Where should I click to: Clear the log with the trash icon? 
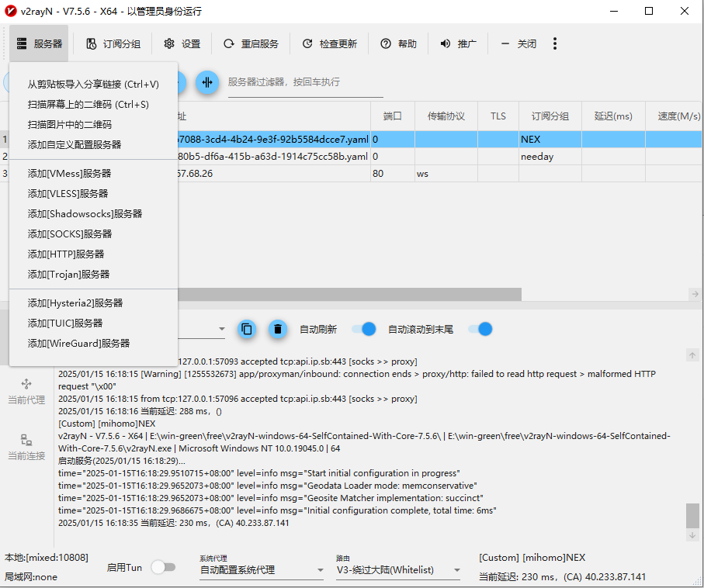[x=278, y=329]
